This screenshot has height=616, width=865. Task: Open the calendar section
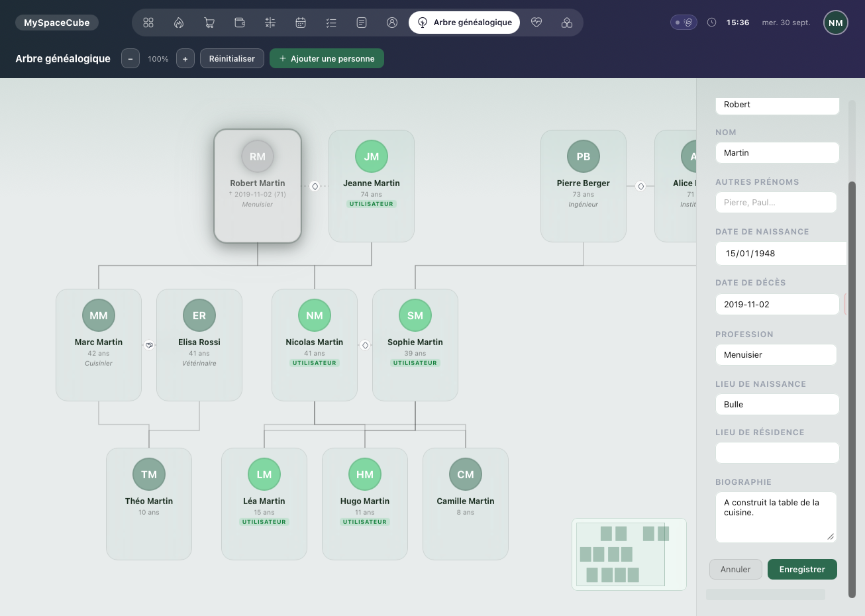[x=301, y=23]
